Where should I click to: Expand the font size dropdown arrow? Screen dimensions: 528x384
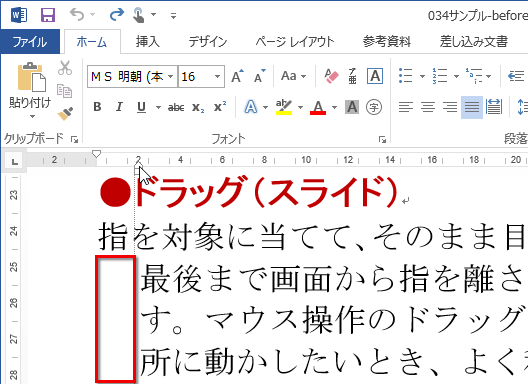(x=218, y=77)
